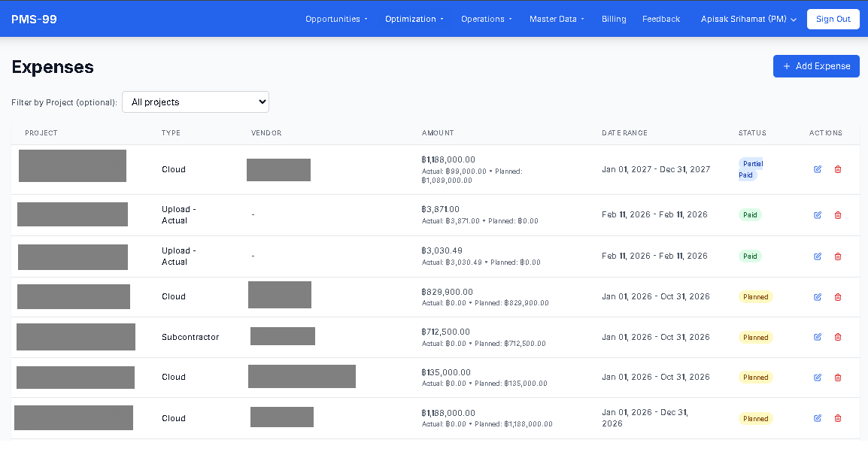Click the PMS-99 logo
Screen dimensions: 868x455
click(x=34, y=20)
